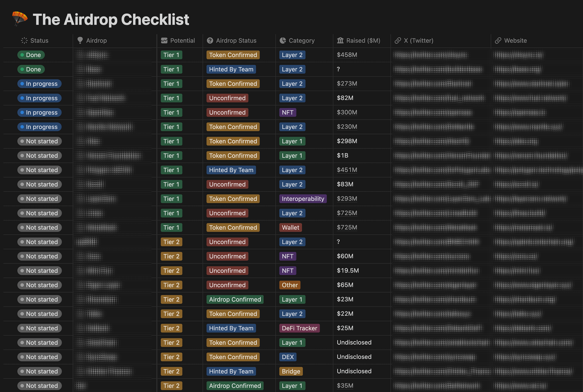This screenshot has height=392, width=583.
Task: Toggle the first 'Done' status indicator
Action: pos(31,55)
